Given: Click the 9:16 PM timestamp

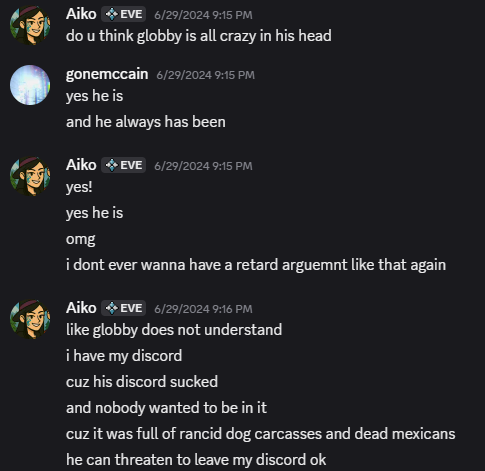Looking at the screenshot, I should 203,309.
